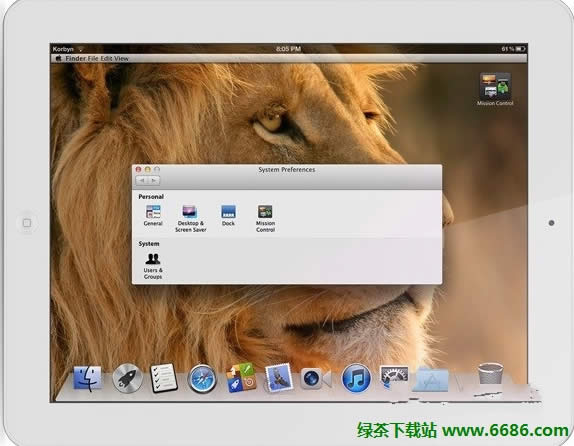Open the Finder menu
This screenshot has height=446, width=574.
coord(76,59)
